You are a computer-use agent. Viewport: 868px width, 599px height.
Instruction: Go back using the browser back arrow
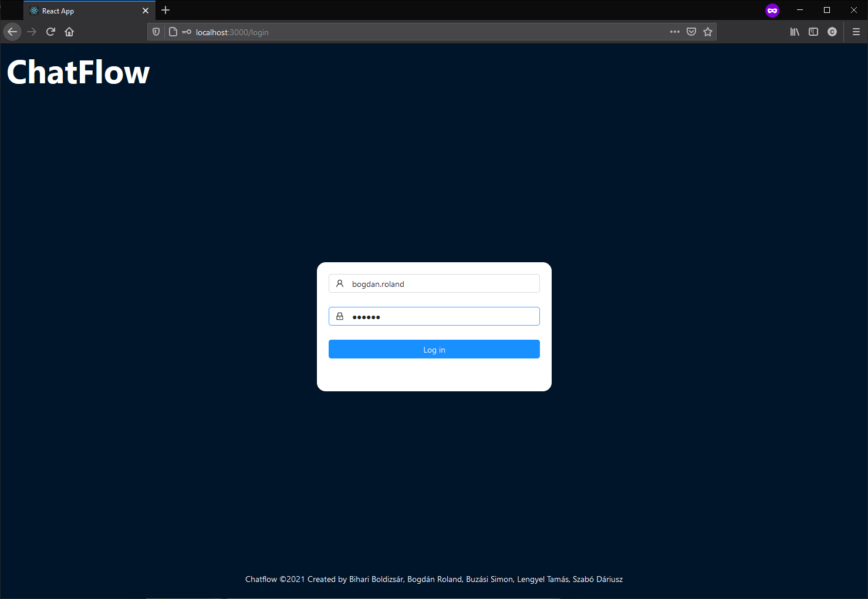click(12, 32)
